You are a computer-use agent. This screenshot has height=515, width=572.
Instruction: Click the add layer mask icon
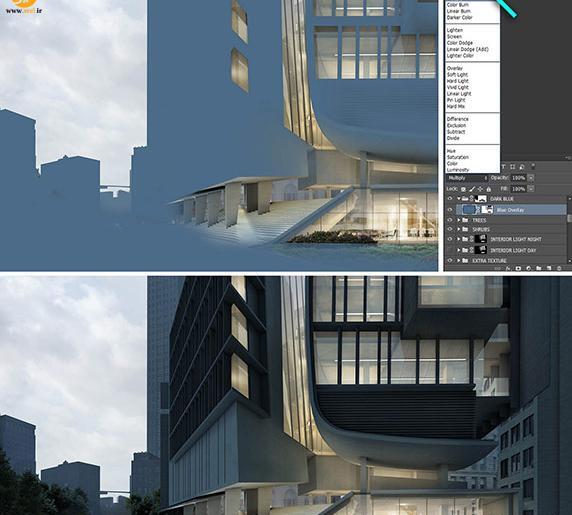518,268
